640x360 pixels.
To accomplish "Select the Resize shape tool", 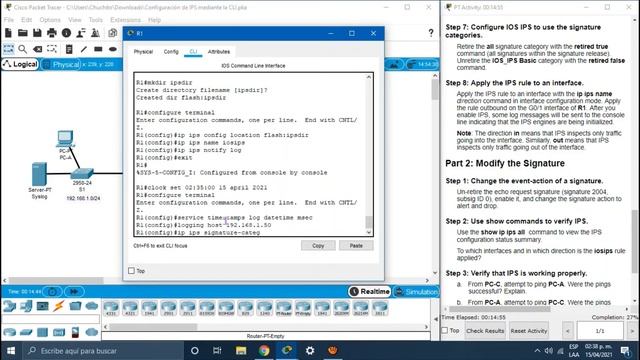I will [x=52, y=49].
